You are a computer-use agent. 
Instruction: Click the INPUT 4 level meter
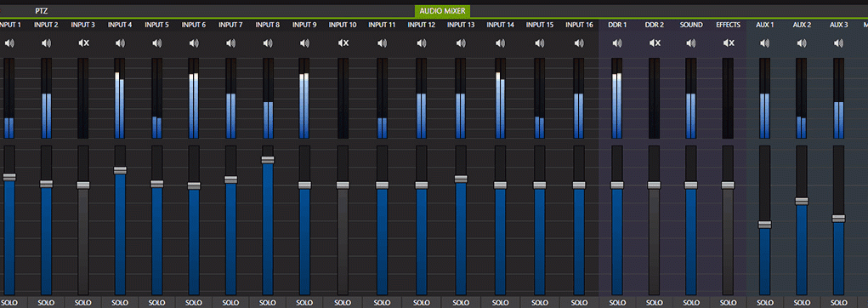[x=120, y=98]
